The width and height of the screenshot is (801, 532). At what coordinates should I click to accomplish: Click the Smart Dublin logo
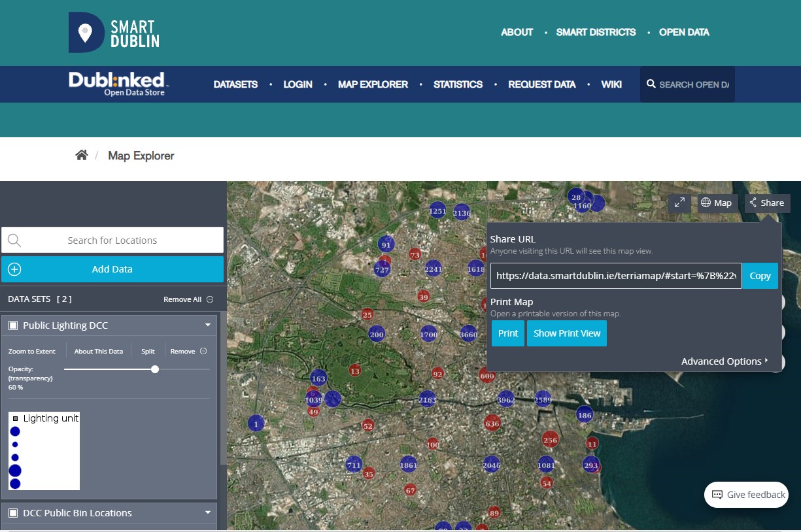point(114,32)
